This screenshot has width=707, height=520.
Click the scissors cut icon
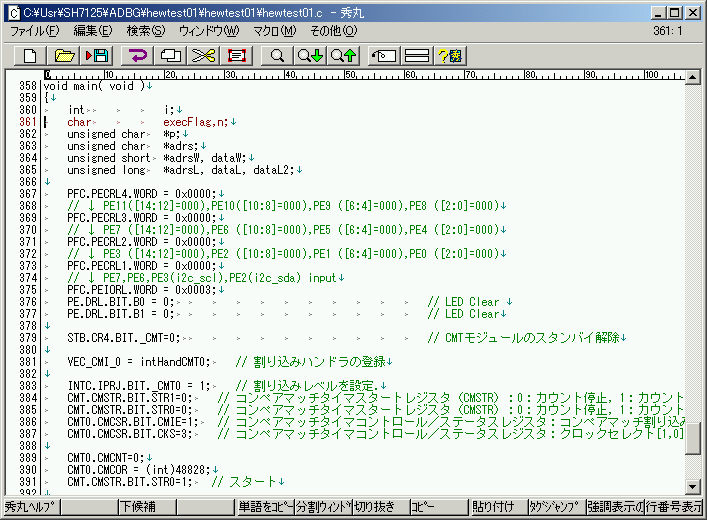pyautogui.click(x=204, y=54)
